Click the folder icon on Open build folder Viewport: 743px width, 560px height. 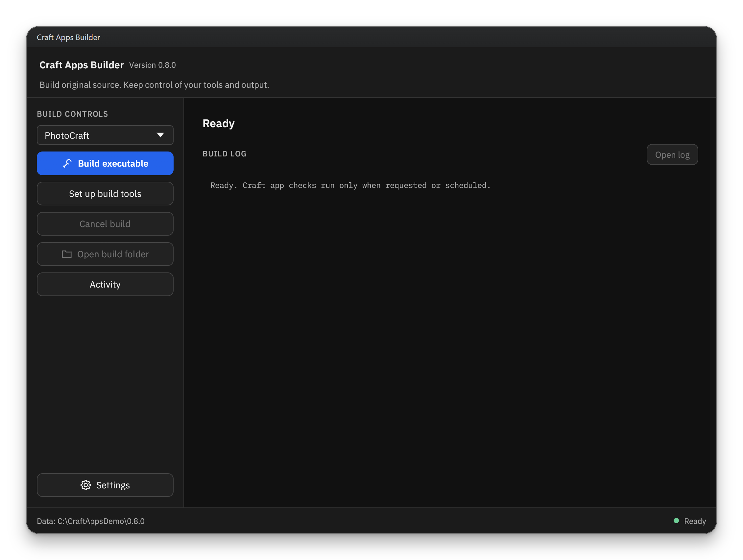pos(66,254)
